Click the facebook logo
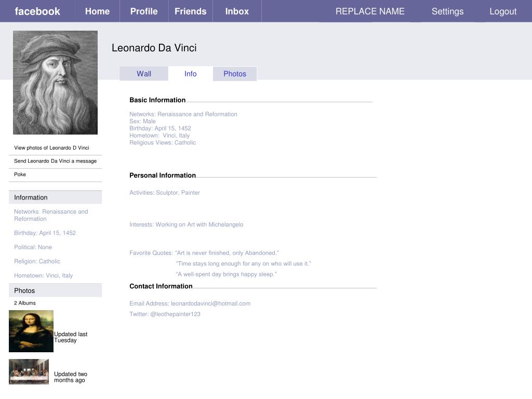532x399 pixels. point(37,11)
